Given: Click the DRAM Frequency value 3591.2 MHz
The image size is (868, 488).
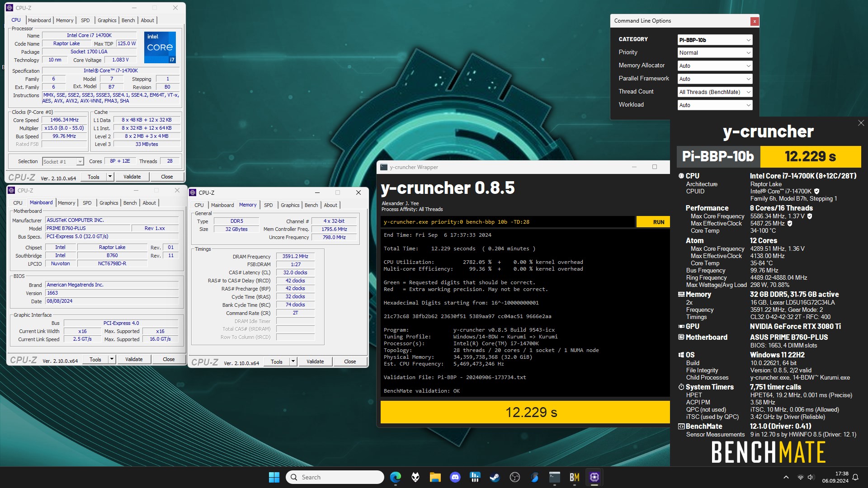Looking at the screenshot, I should click(x=295, y=256).
